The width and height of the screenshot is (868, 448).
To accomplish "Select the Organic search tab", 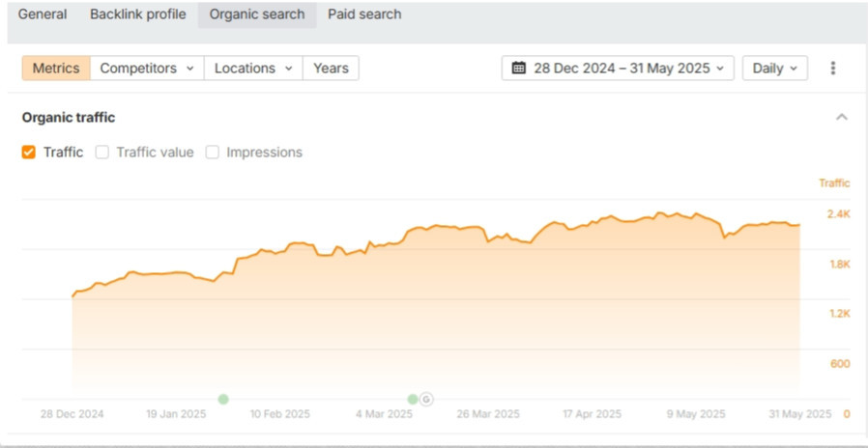I will pos(257,14).
